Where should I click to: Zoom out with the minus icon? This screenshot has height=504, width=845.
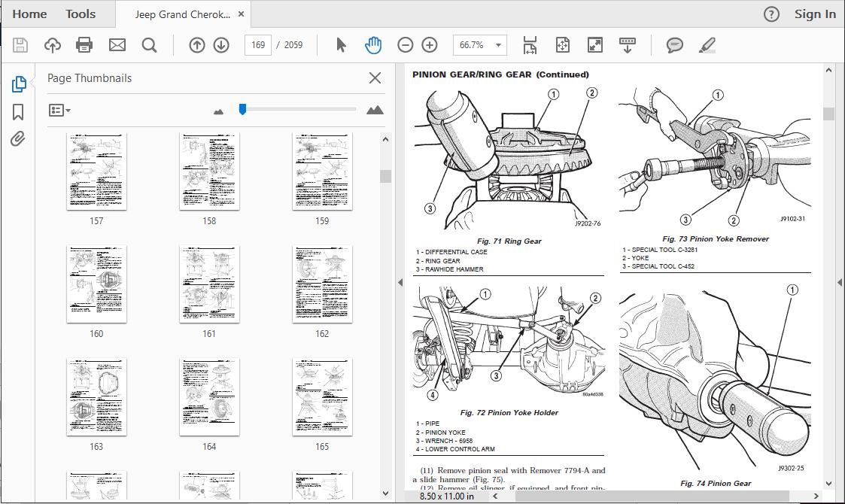coord(406,44)
